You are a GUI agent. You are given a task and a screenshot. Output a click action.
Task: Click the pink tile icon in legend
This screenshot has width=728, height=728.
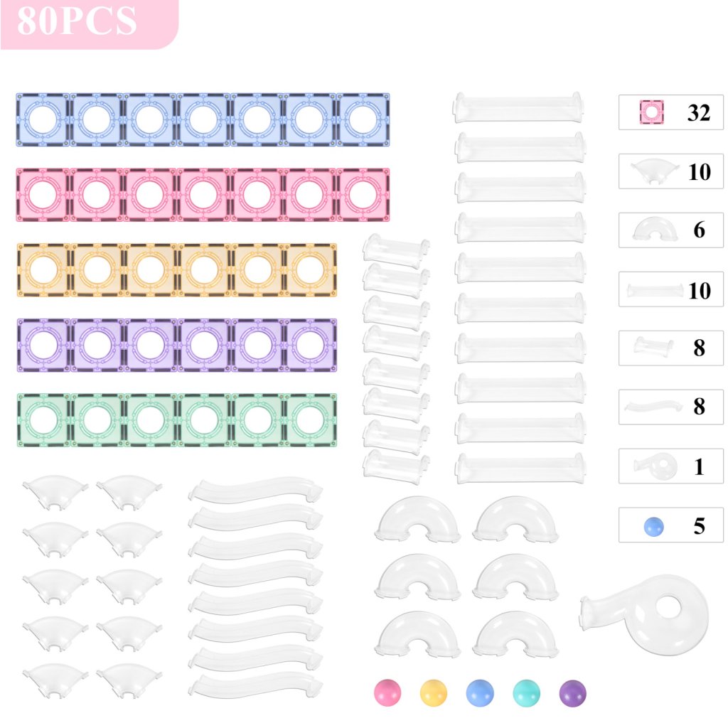click(652, 112)
